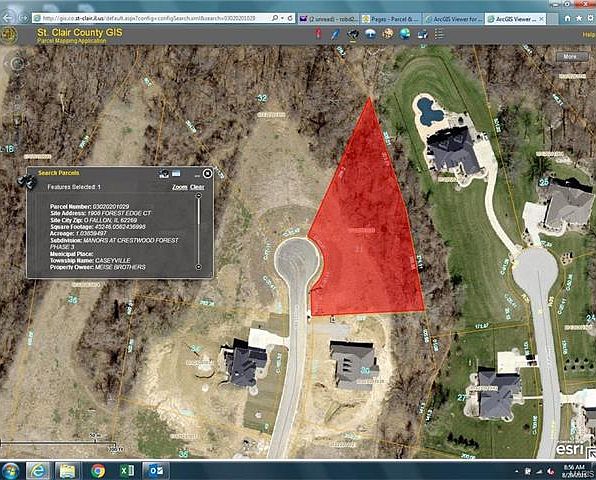Click the print/export toolbar icon
The image size is (596, 480).
pyautogui.click(x=422, y=34)
